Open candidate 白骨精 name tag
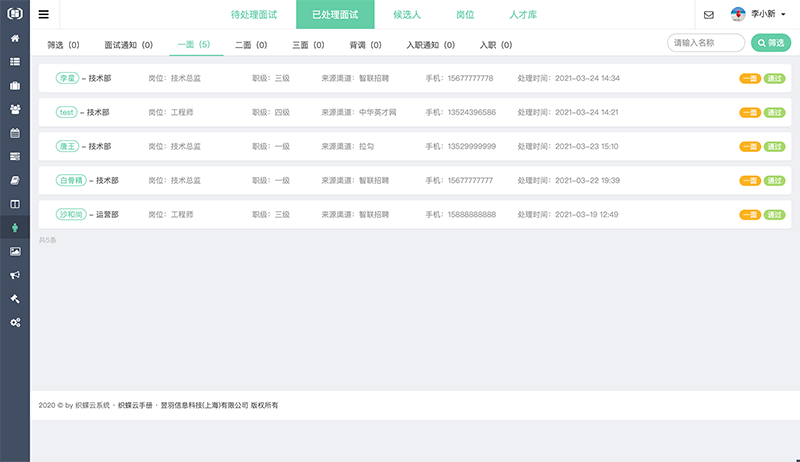The image size is (800, 462). click(x=71, y=181)
